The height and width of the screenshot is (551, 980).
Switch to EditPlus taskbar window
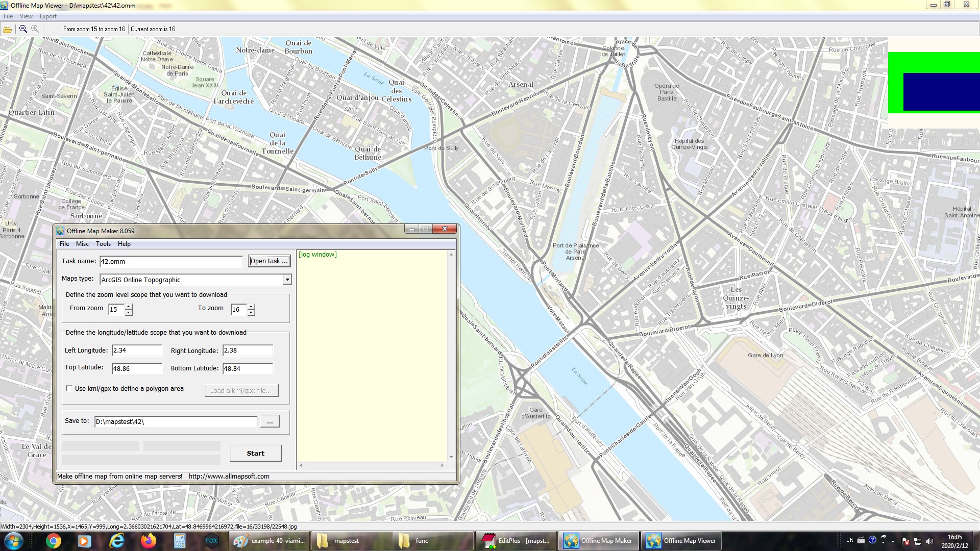[516, 541]
